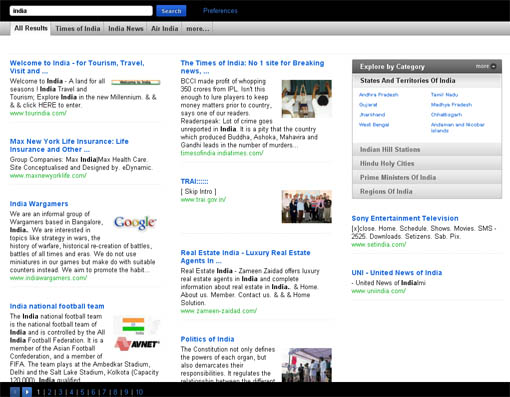
Task: Expand the Hindu Holy Cities category
Action: click(x=427, y=163)
